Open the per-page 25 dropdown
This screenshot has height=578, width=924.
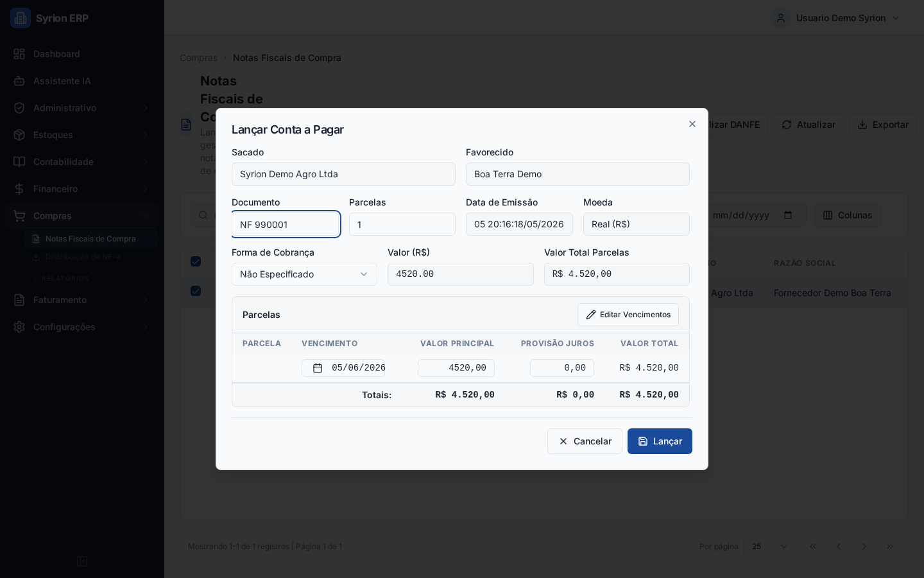tap(770, 547)
